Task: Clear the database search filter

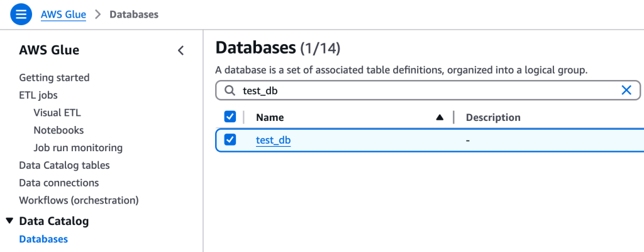Action: pyautogui.click(x=626, y=90)
